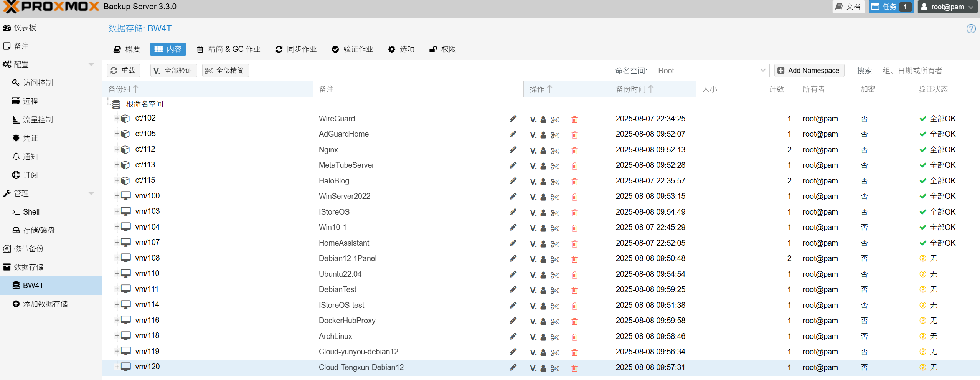Click the 重载 reload button

[x=123, y=71]
